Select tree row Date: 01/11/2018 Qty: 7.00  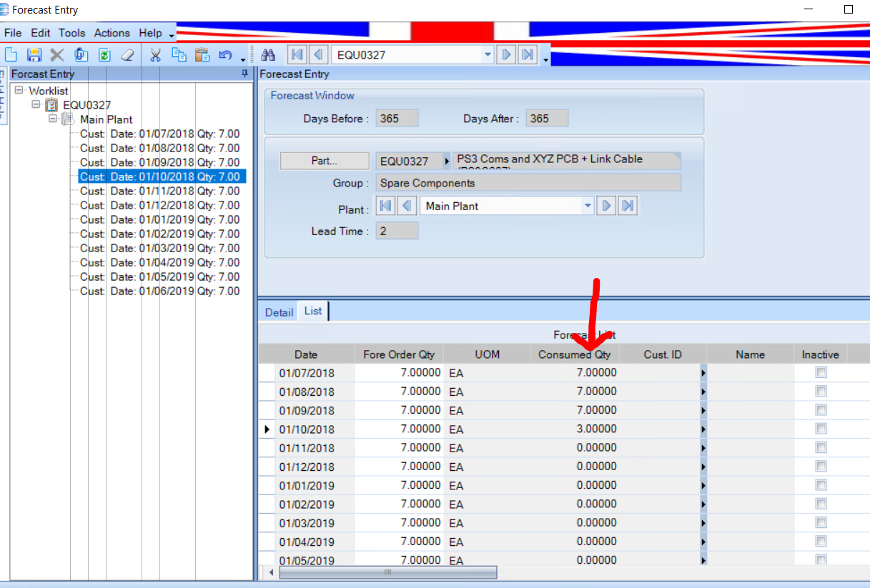tap(159, 191)
